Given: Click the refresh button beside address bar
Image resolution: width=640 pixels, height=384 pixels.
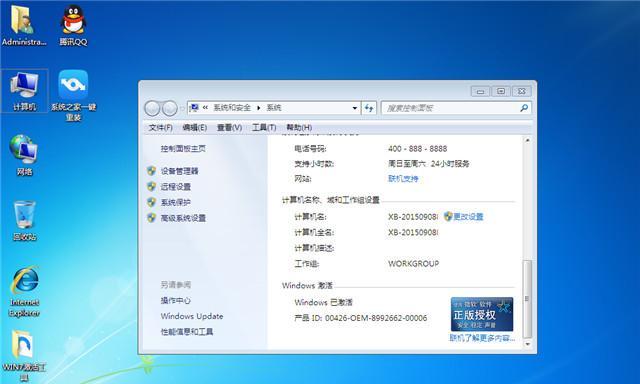Looking at the screenshot, I should 369,108.
